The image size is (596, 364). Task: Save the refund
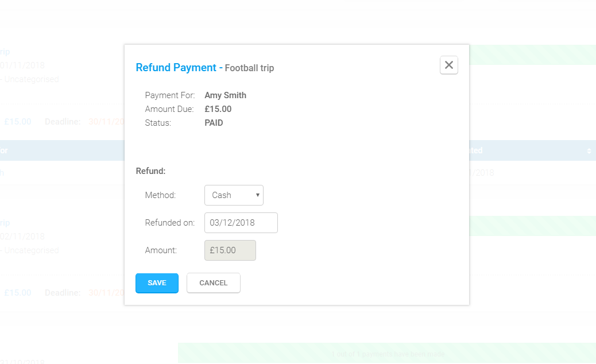(157, 283)
